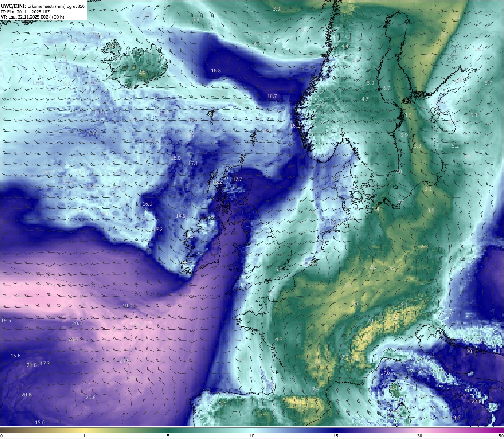Viewport: 504px width, 439px height.
Task: Click the 6.7 value label over Sweden
Action: (x=386, y=88)
